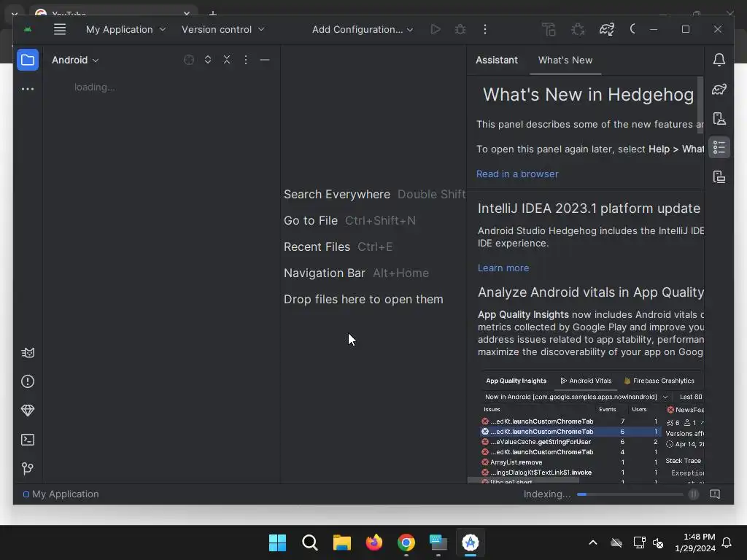Open Running Devices tool window
This screenshot has height=560, width=747.
click(x=719, y=177)
